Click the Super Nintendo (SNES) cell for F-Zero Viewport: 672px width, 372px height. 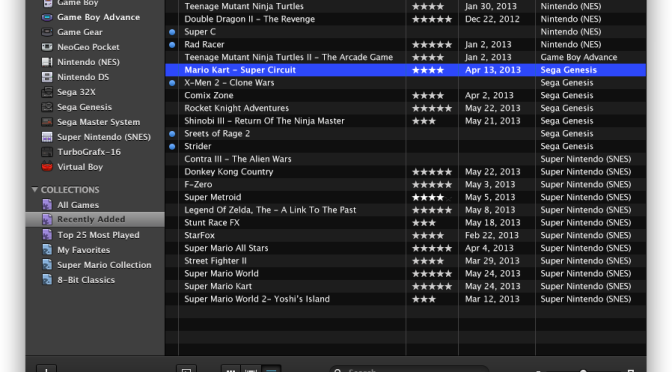click(585, 185)
